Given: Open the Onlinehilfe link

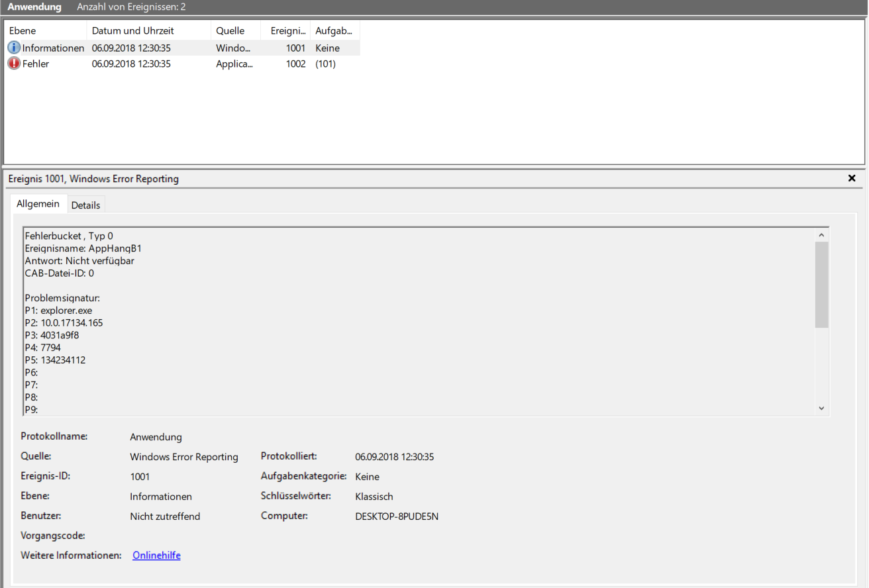Looking at the screenshot, I should pos(156,556).
